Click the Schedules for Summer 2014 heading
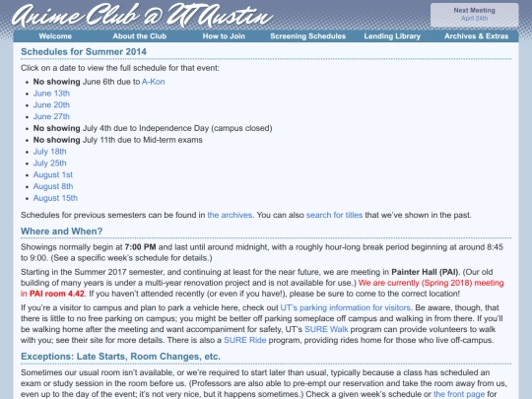Screen dimensions: 532x399 (x=84, y=52)
